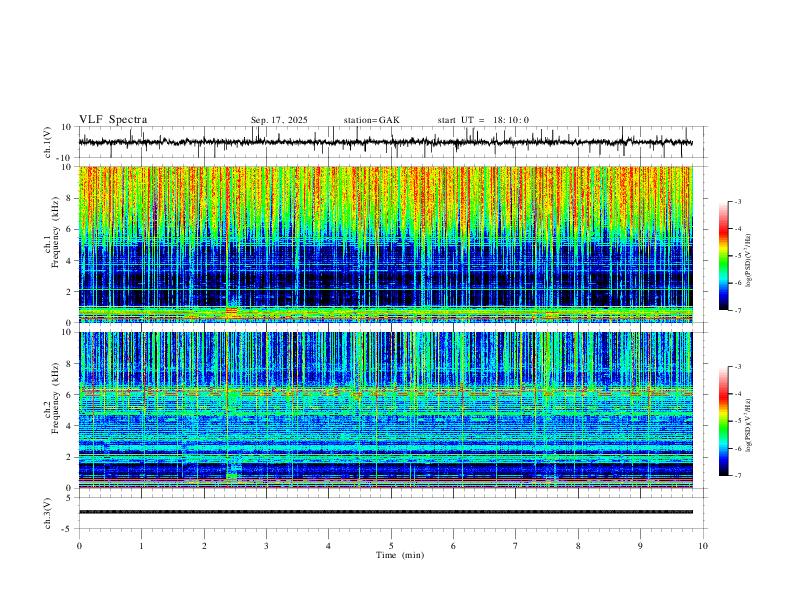Image resolution: width=792 pixels, height=612 pixels.
Task: Click the lower PSD color scale bar
Action: tap(723, 421)
